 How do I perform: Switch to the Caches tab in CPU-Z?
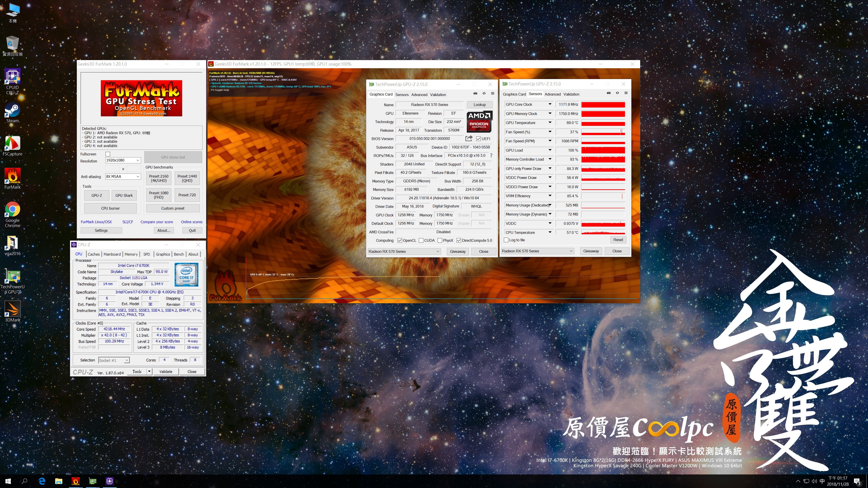(94, 254)
